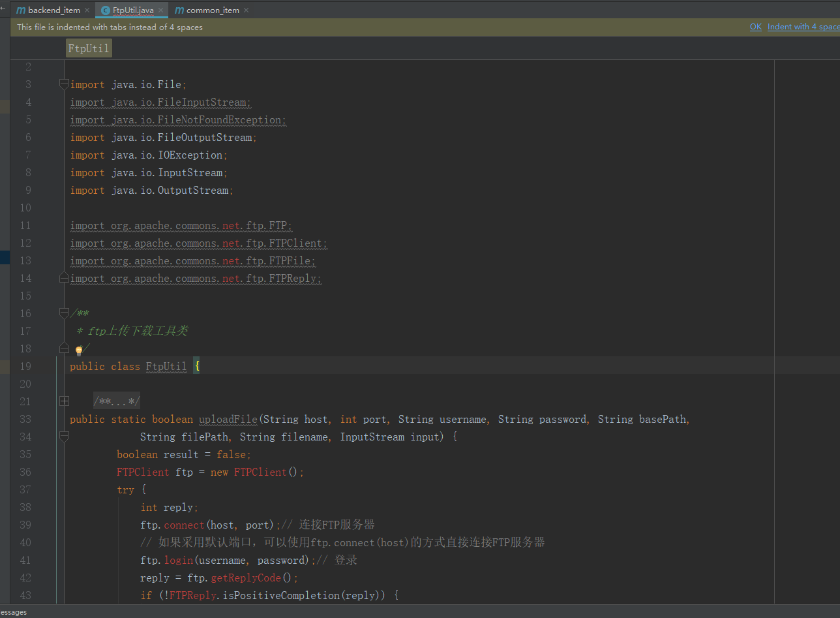
Task: Click 'import java.io.InputStream;' on line 8
Action: click(149, 172)
